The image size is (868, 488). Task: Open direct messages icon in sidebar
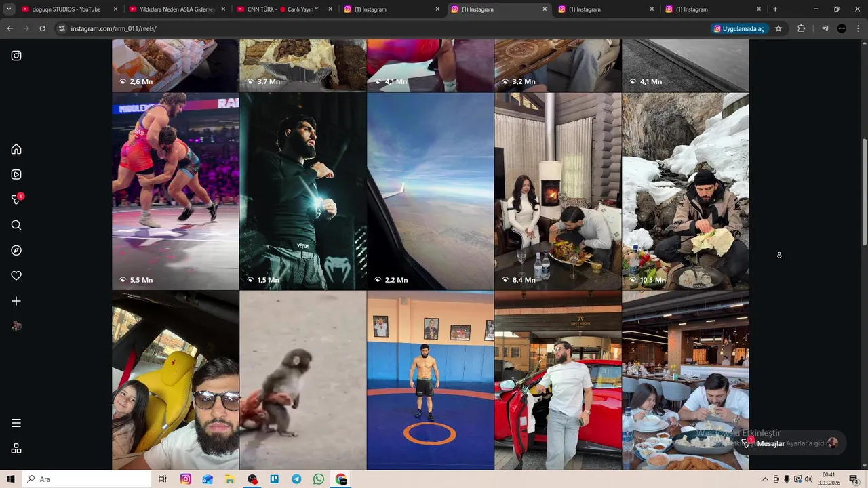[x=16, y=199]
